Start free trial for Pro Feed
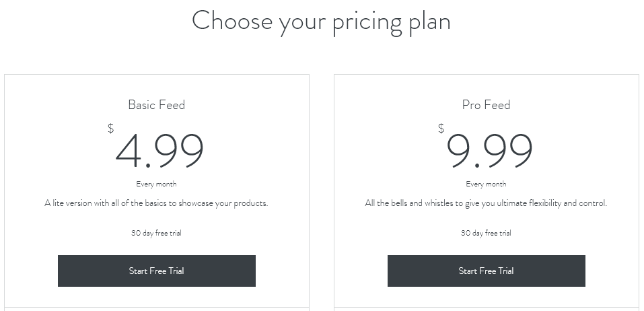This screenshot has height=311, width=644. pyautogui.click(x=487, y=271)
